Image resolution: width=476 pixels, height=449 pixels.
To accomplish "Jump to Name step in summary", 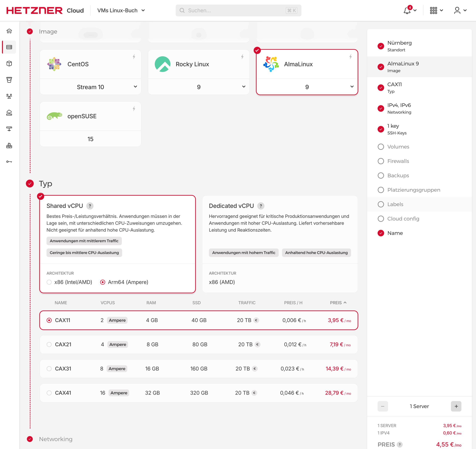I will pyautogui.click(x=419, y=233).
